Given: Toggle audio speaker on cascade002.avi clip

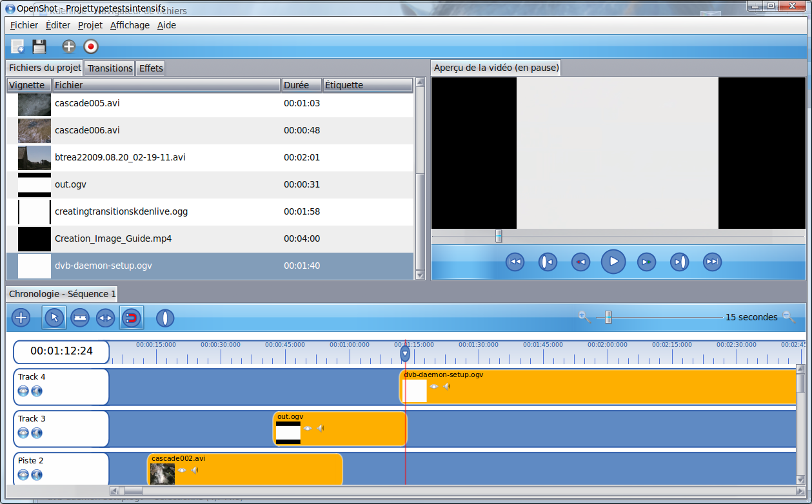Looking at the screenshot, I should coord(194,470).
